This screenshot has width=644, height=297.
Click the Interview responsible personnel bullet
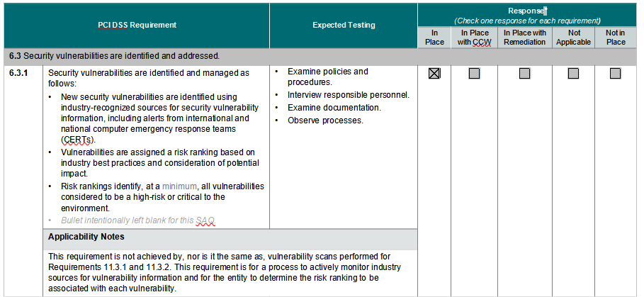[x=348, y=95]
